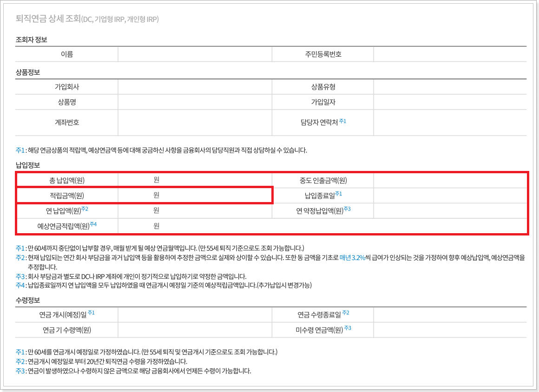The image size is (539, 392).
Task: Select the '납입정보' section heading
Action: [28, 165]
